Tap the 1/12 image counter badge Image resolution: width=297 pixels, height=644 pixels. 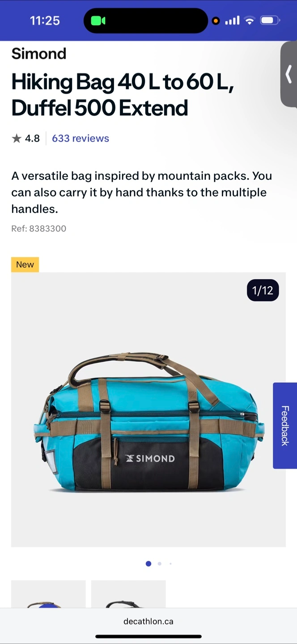[x=263, y=290]
